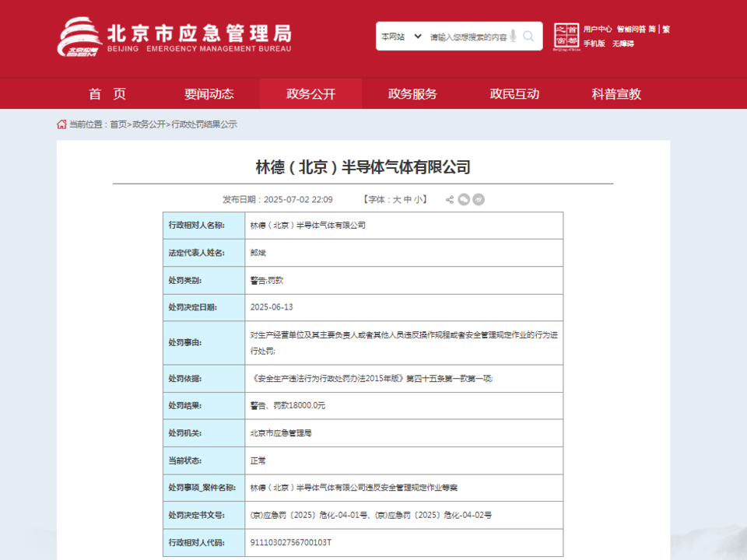
Task: Set font size to 中
Action: click(407, 200)
